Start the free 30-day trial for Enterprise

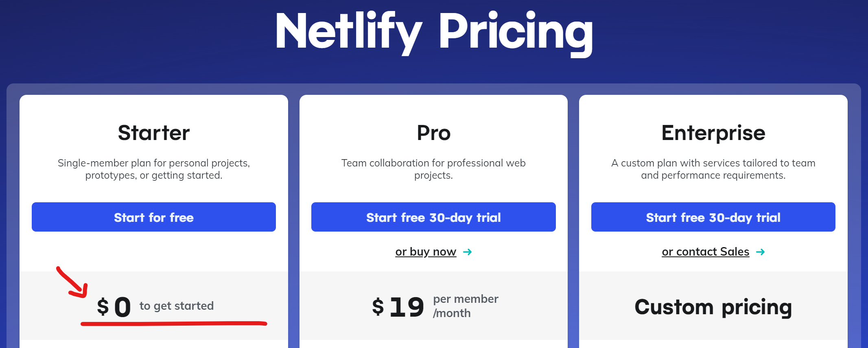coord(713,217)
